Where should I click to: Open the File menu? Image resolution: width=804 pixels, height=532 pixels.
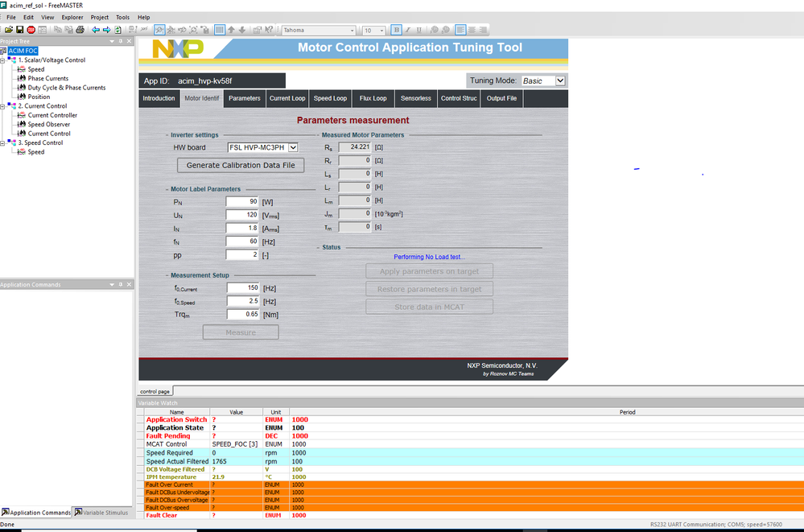[10, 18]
